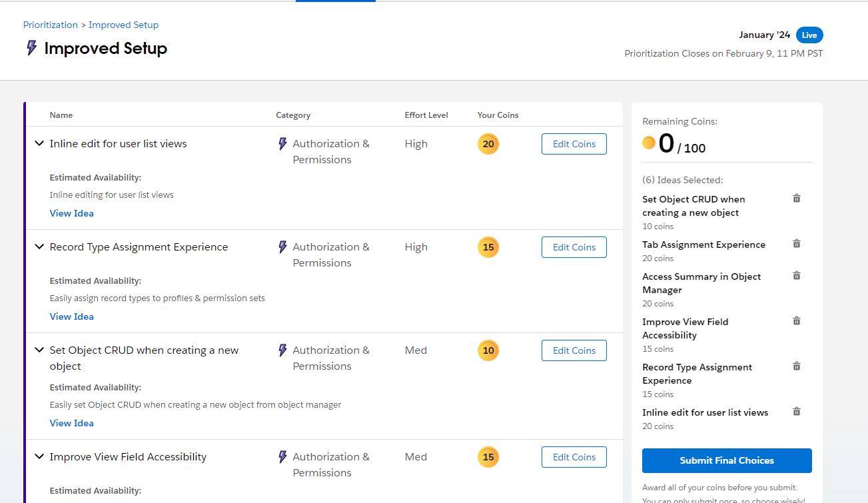Collapse the Record Type Assignment Experience row
Screen dimensions: 868x503
39,247
